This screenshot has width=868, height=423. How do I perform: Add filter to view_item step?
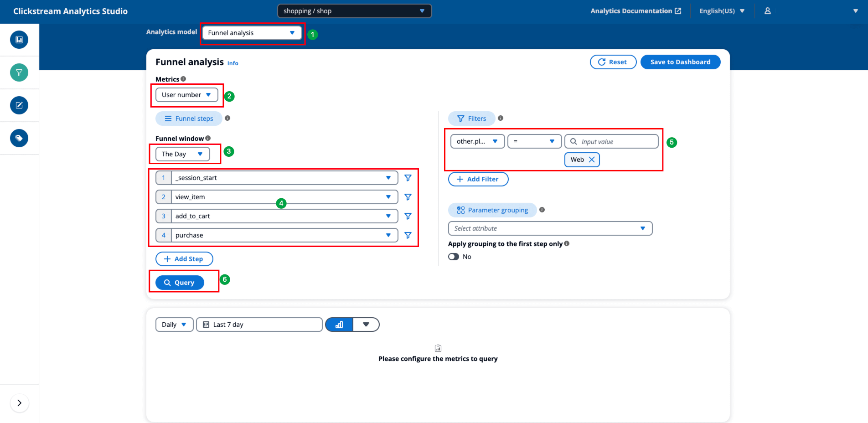[x=408, y=197]
